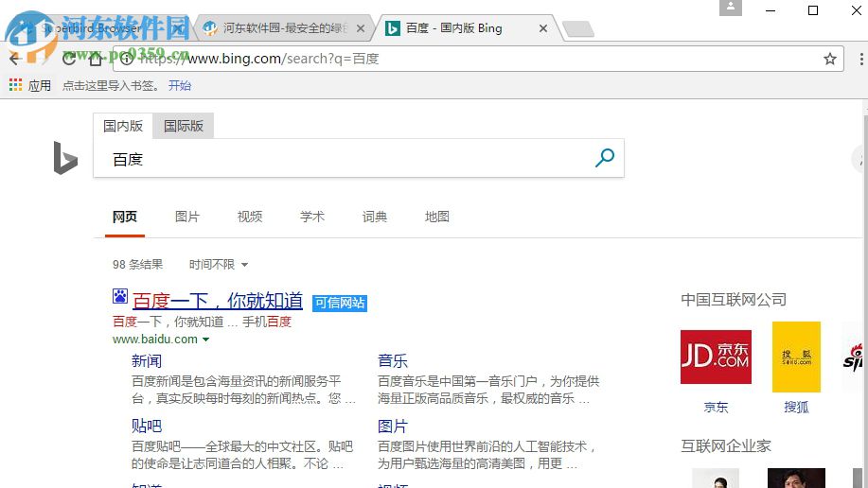
Task: Open the 搜狐 company link
Action: click(x=796, y=408)
